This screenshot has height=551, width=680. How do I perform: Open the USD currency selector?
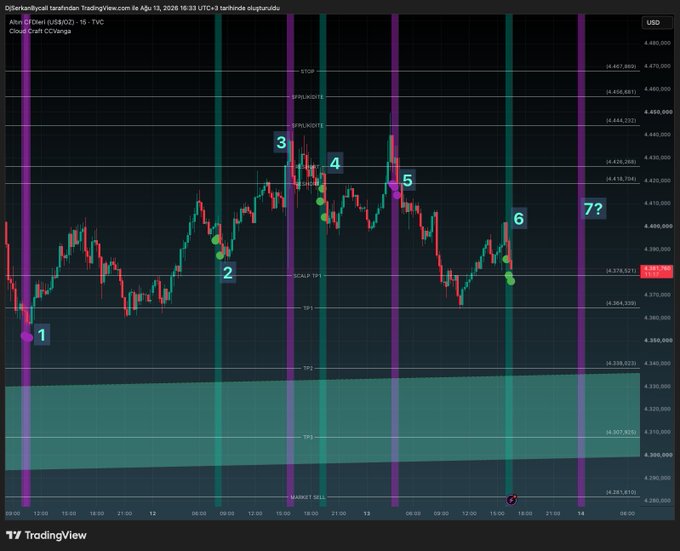(x=657, y=23)
